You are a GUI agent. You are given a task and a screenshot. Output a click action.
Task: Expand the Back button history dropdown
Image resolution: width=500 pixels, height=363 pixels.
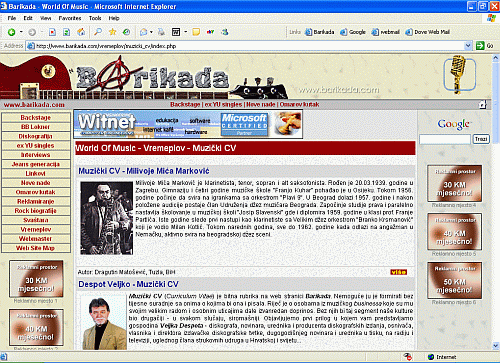pyautogui.click(x=21, y=32)
